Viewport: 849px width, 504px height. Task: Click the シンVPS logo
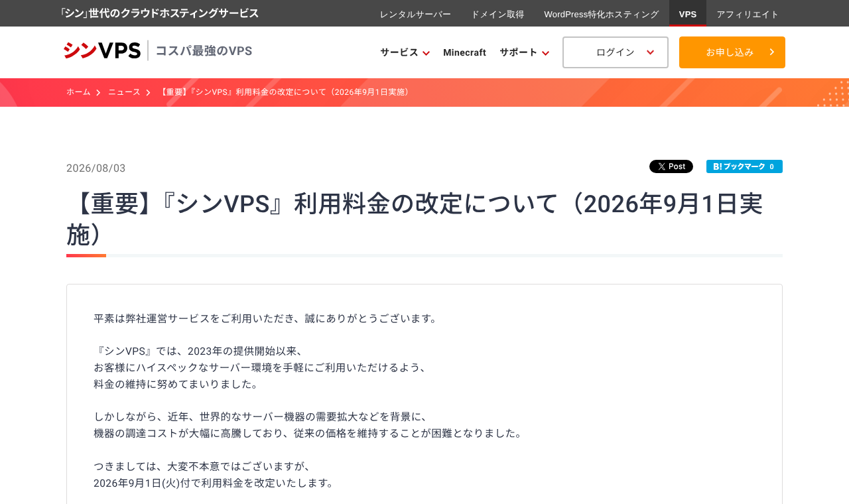[102, 50]
